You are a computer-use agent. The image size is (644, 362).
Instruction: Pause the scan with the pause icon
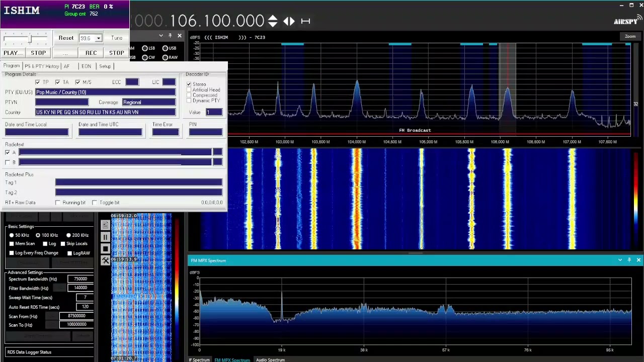[105, 237]
